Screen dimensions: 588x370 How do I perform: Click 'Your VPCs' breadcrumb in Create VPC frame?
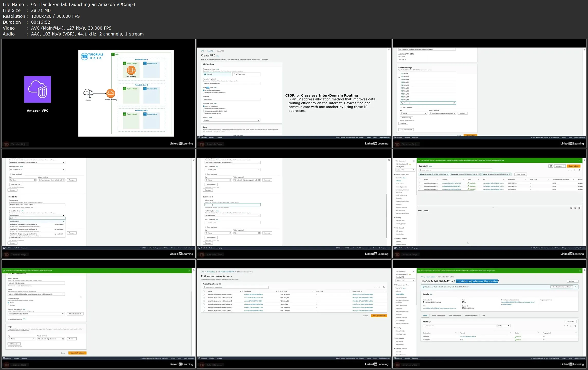point(210,51)
